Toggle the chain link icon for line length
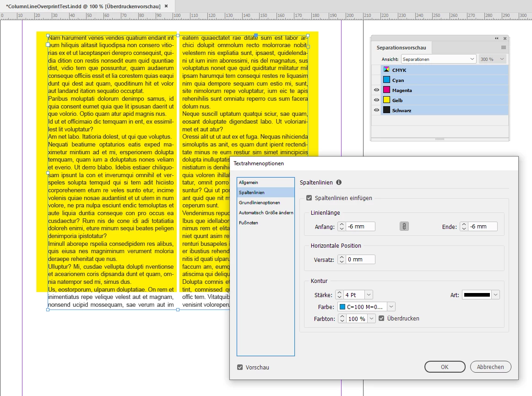Viewport: 532px width, 396px height. pyautogui.click(x=404, y=226)
